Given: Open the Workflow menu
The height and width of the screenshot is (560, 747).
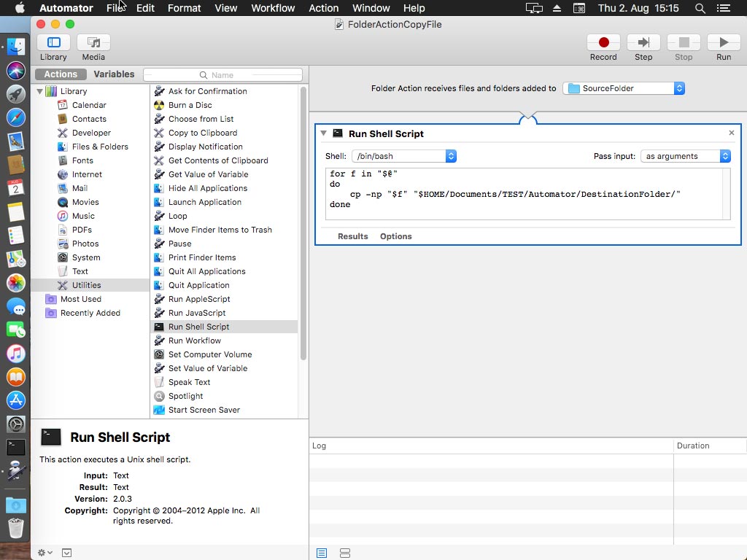Looking at the screenshot, I should 273,8.
